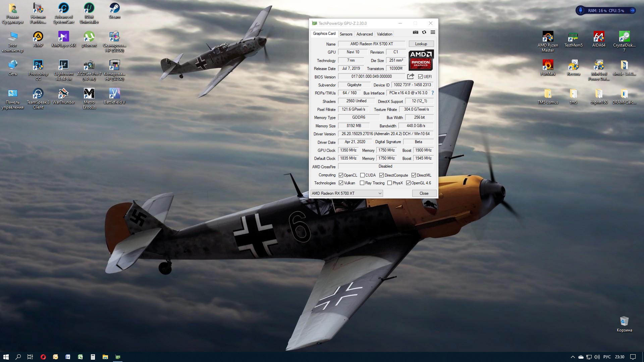Click the GPU-Z refresh icon
Image resolution: width=644 pixels, height=362 pixels.
[x=424, y=32]
